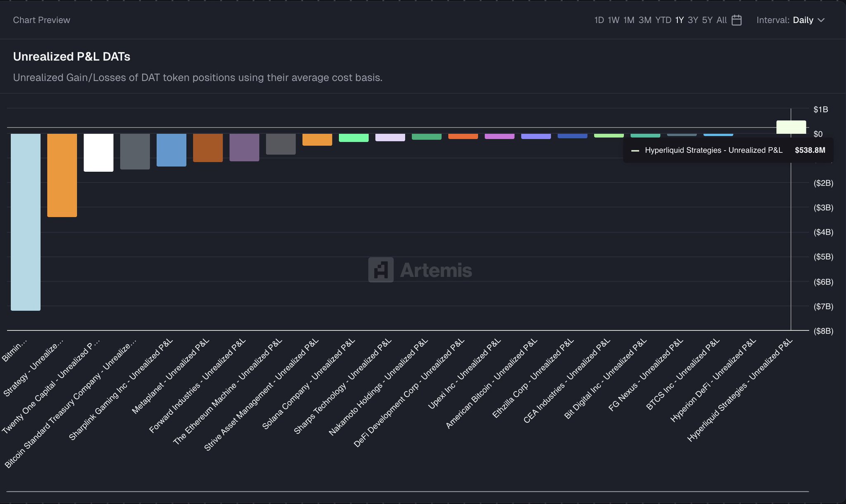846x504 pixels.
Task: Choose the 5Y time range
Action: tap(707, 20)
